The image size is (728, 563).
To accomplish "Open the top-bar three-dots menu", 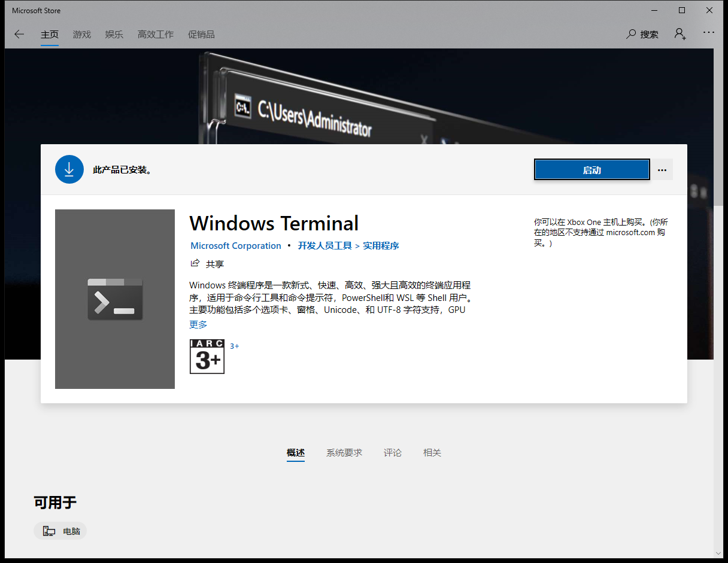I will point(709,32).
